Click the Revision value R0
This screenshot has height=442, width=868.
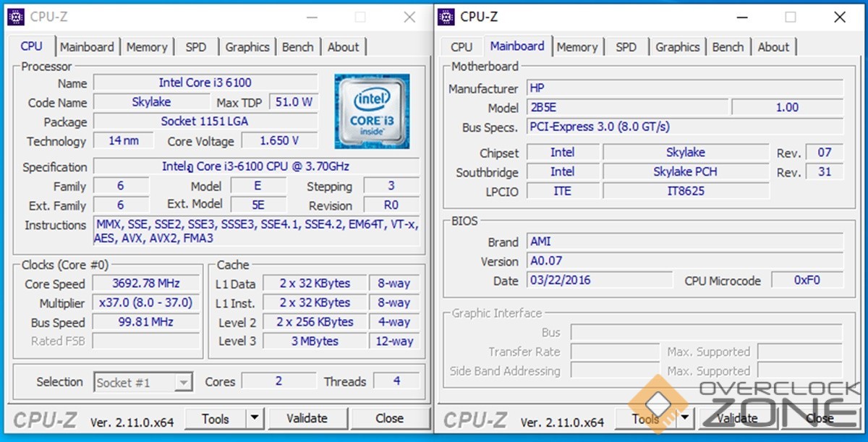pyautogui.click(x=391, y=205)
